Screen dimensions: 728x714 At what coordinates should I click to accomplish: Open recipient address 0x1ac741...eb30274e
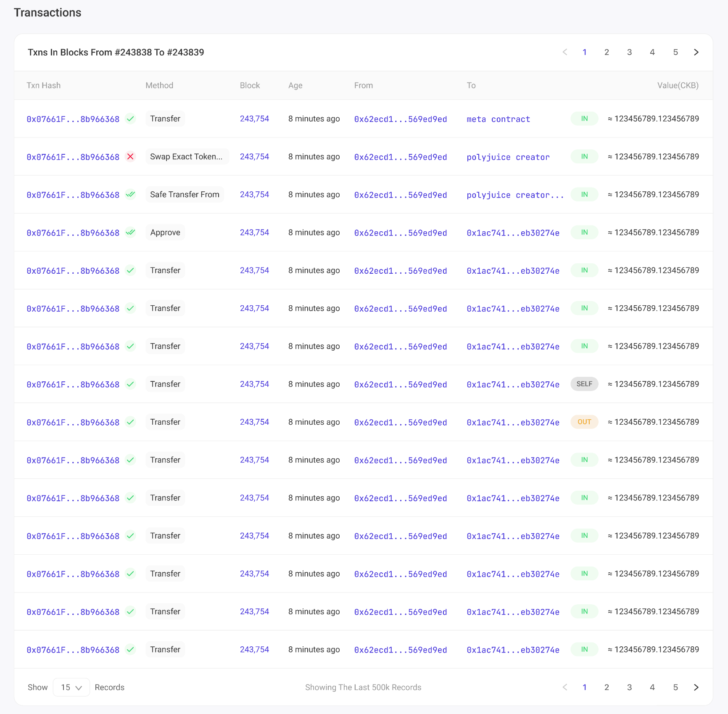point(513,232)
